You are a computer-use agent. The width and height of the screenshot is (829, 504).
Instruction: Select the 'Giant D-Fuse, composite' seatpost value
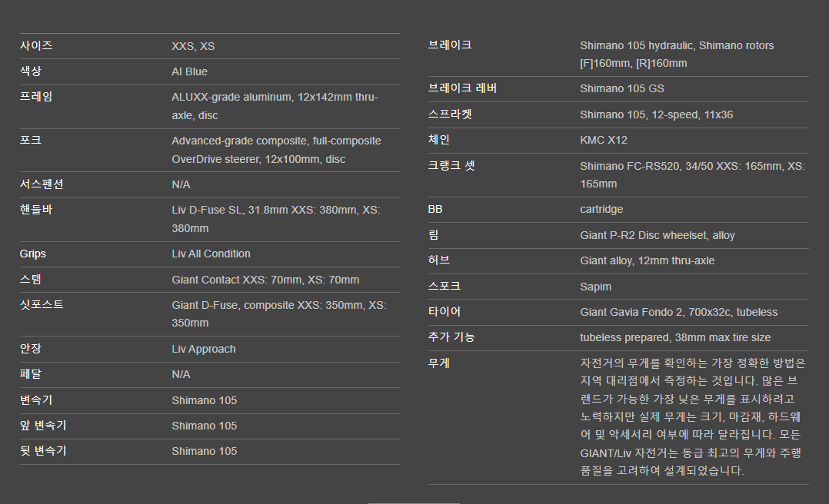click(x=278, y=313)
